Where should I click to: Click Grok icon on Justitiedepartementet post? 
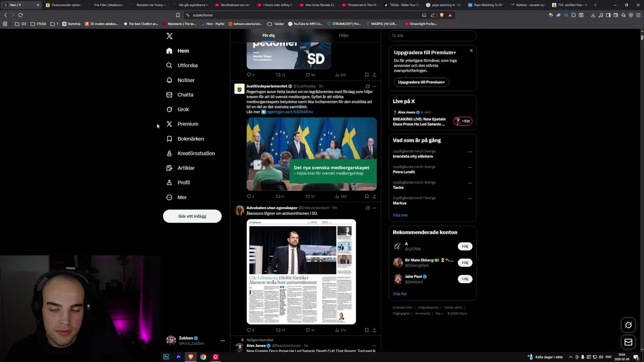[x=367, y=86]
